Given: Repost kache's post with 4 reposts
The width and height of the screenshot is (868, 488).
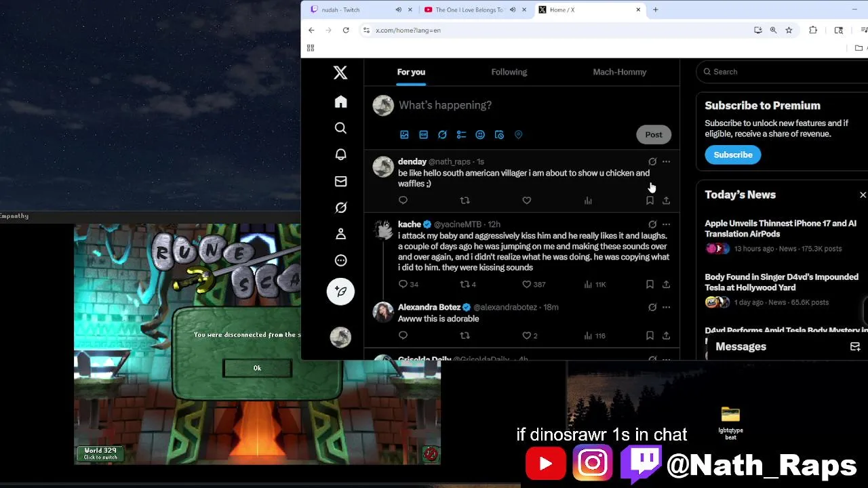Looking at the screenshot, I should [468, 285].
